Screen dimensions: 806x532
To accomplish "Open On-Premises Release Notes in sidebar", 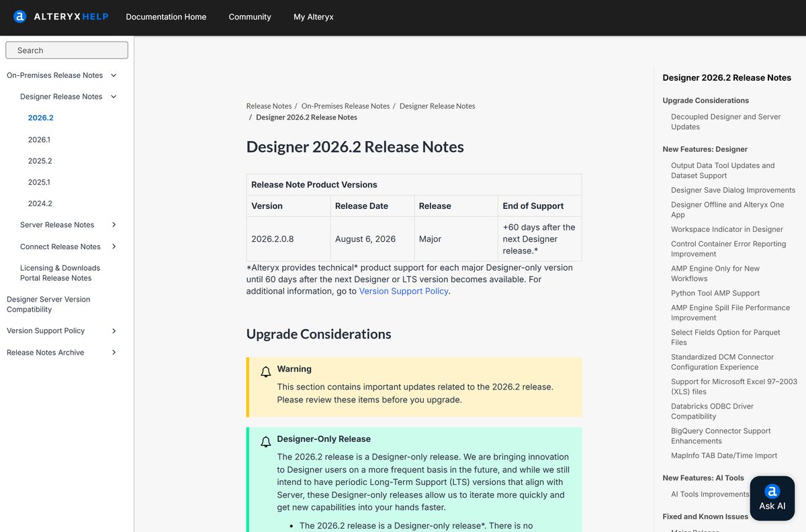I will [55, 75].
